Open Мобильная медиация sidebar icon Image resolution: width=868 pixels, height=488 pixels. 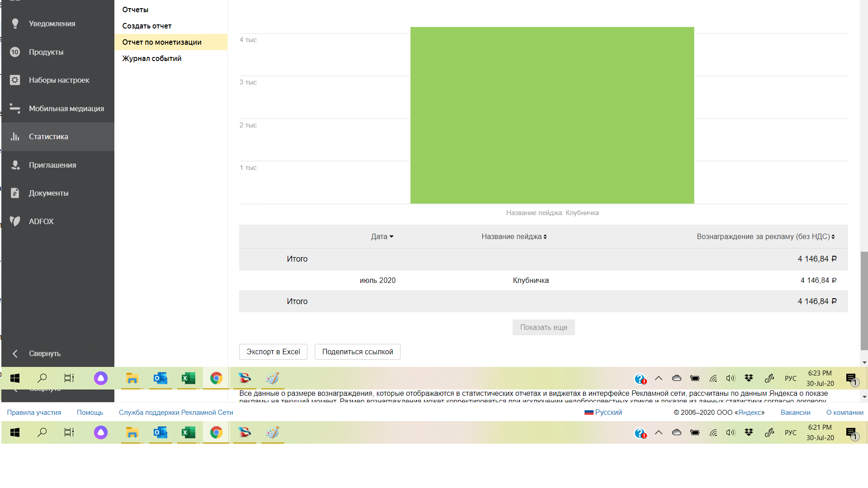15,108
